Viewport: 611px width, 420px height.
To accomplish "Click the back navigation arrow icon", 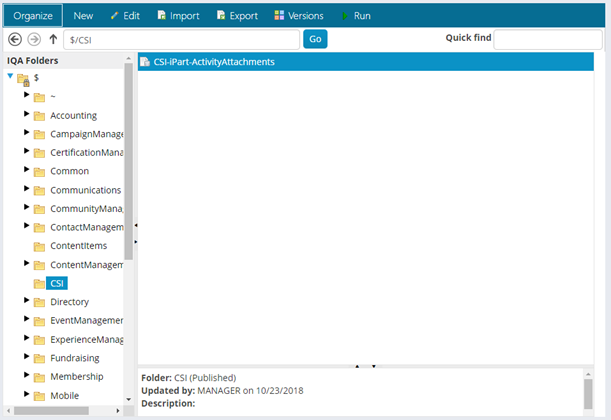I will 14,39.
